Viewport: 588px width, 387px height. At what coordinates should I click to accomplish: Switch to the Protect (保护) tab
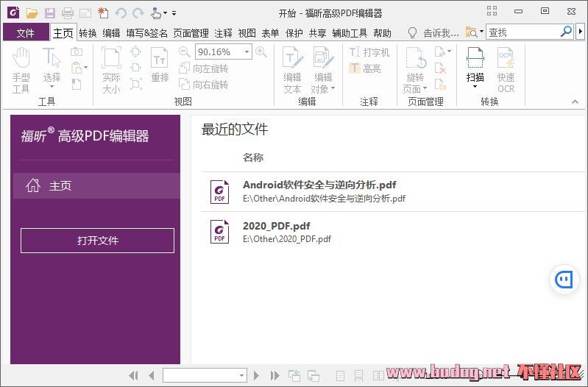coord(294,32)
